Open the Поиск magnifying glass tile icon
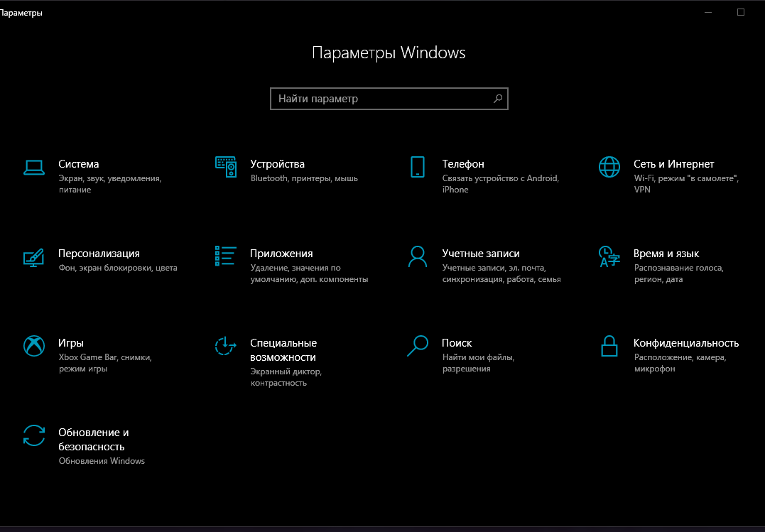 (418, 346)
